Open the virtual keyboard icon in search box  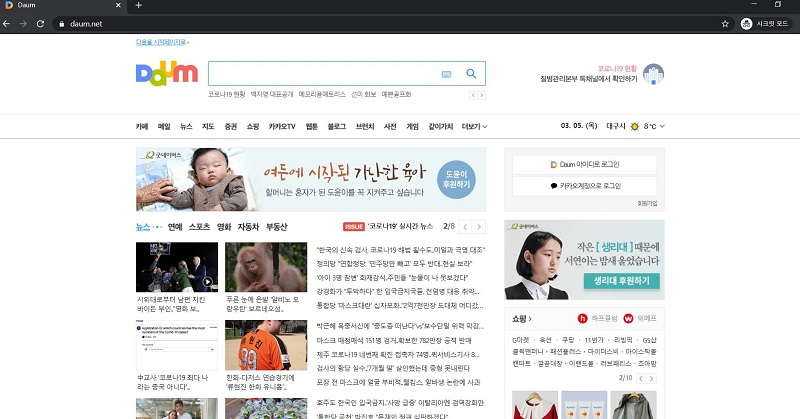pyautogui.click(x=446, y=74)
